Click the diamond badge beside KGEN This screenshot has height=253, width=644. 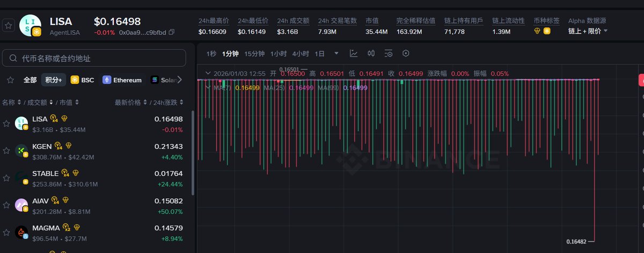pyautogui.click(x=69, y=146)
